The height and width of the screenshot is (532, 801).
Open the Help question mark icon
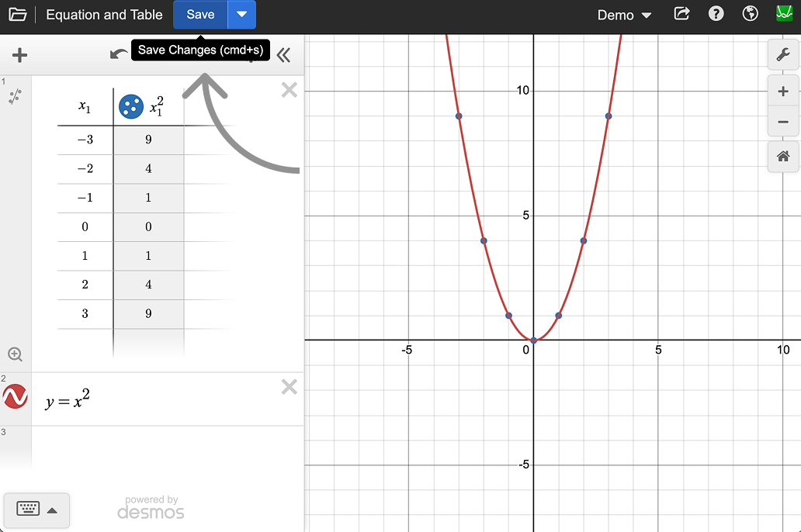click(x=716, y=14)
